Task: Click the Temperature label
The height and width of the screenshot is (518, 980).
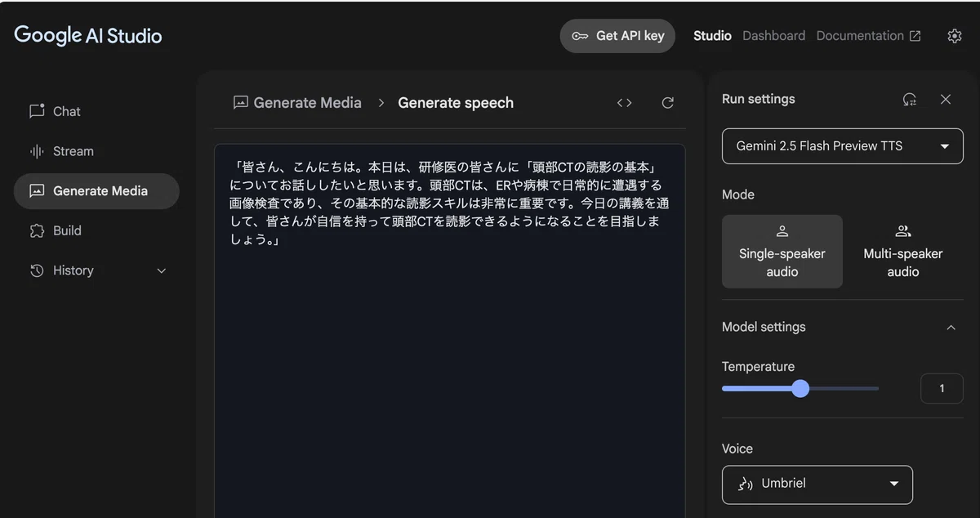Action: click(759, 367)
